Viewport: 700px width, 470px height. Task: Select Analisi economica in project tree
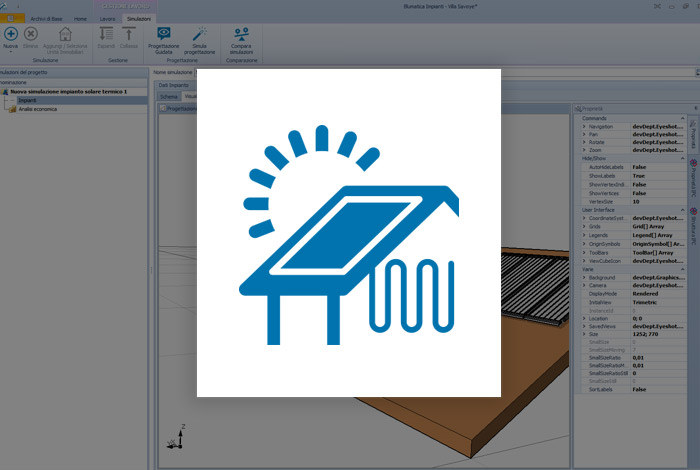38,109
